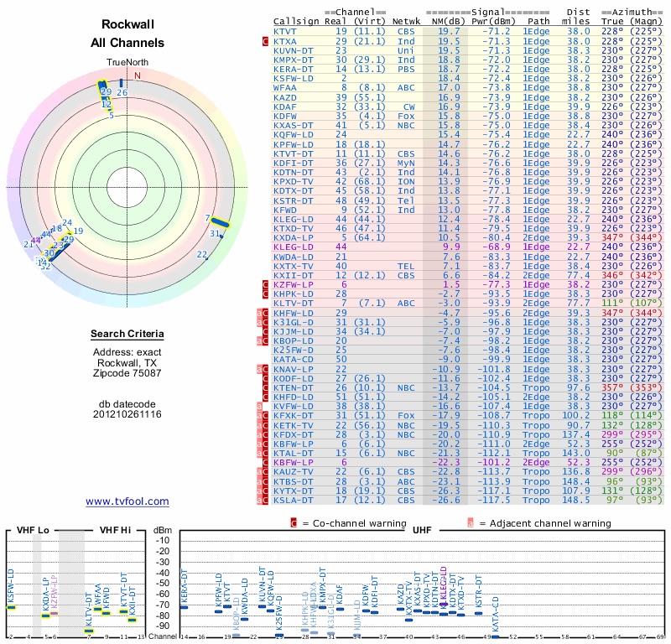671x644 pixels.
Task: Click the co-channel icon in KTEN-DT row
Action: [265, 387]
